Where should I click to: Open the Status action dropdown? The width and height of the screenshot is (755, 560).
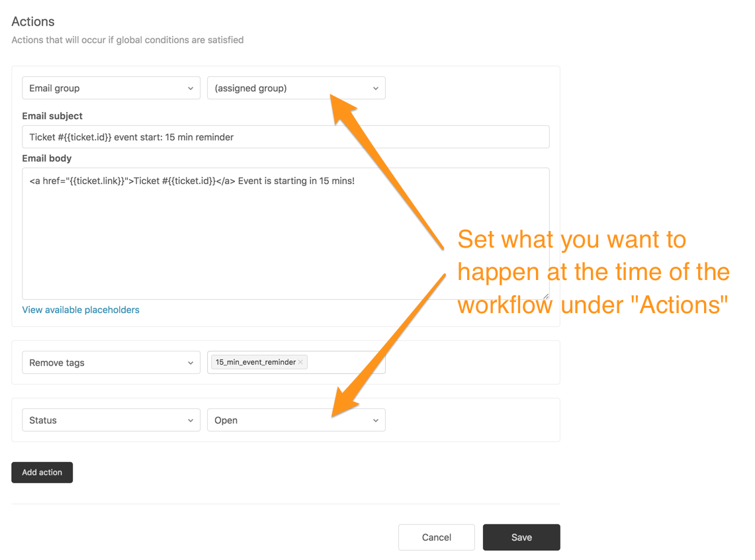pos(111,420)
